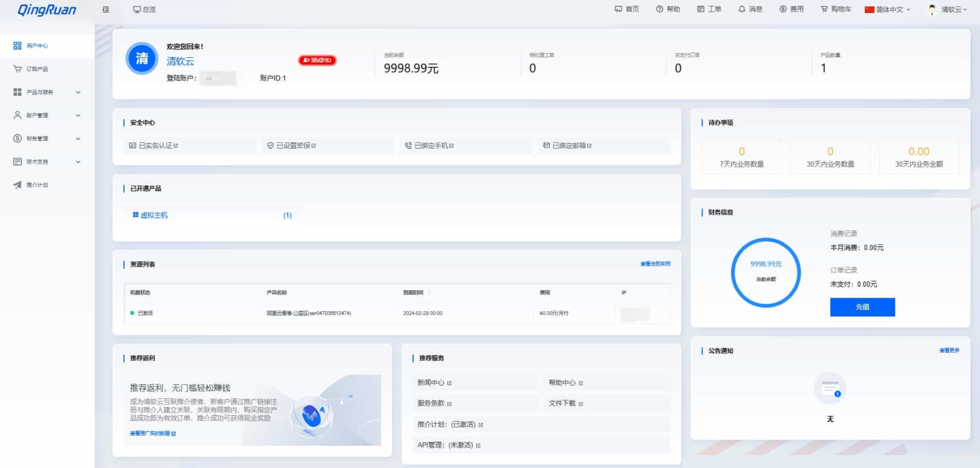The image size is (980, 468).
Task: Expand the 技术支持 chevron
Action: coord(78,162)
